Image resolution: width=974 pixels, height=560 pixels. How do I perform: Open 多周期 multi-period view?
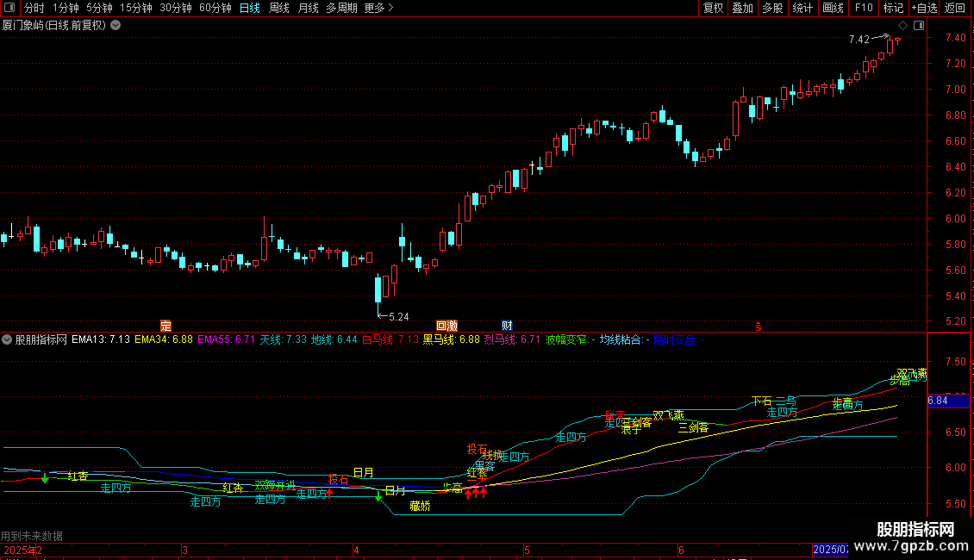(x=341, y=8)
